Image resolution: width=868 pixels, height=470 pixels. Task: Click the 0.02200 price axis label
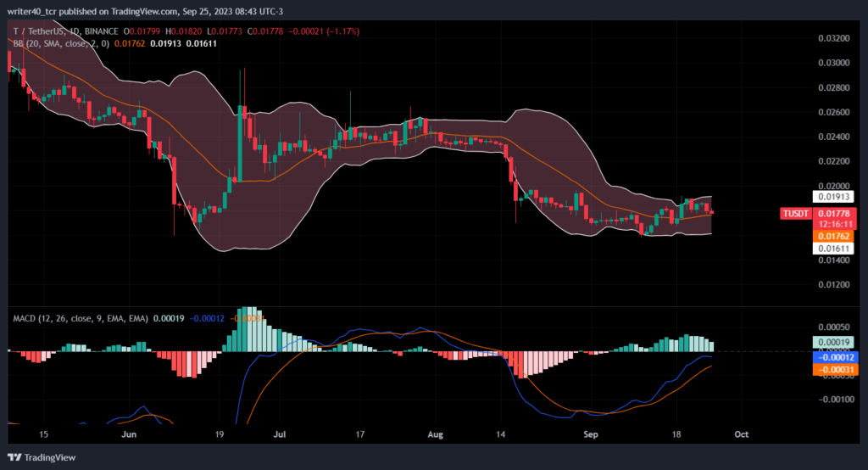click(834, 161)
